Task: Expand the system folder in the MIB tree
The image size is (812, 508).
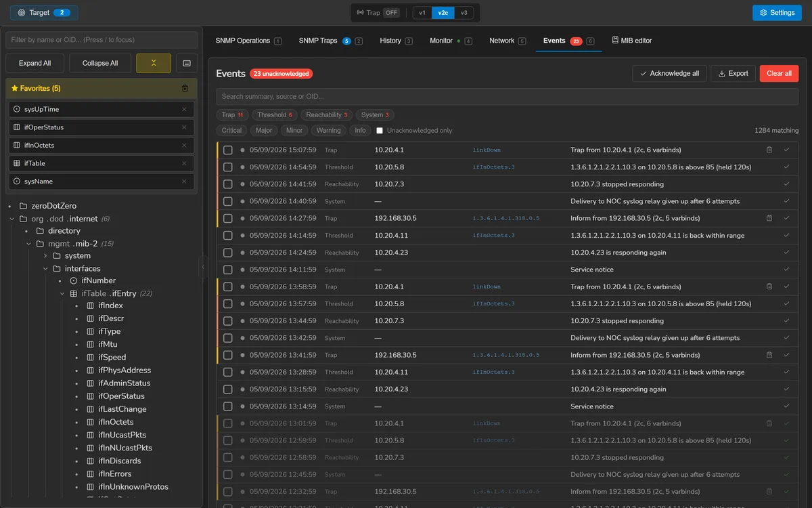Action: [45, 256]
